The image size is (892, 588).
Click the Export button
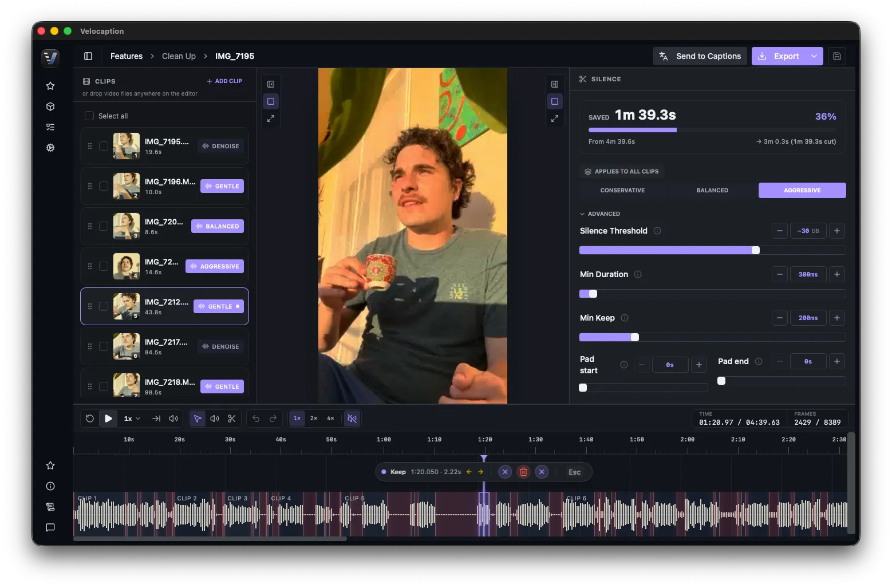click(x=779, y=56)
